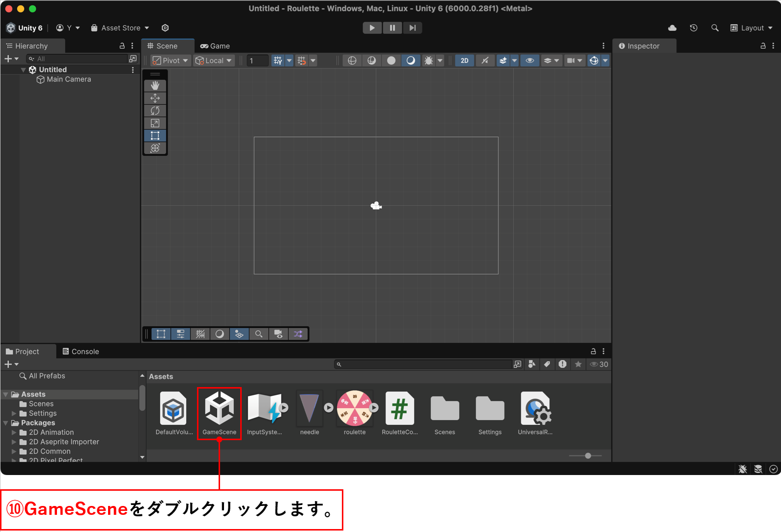Click the Unity 6 logo button

pyautogui.click(x=25, y=28)
